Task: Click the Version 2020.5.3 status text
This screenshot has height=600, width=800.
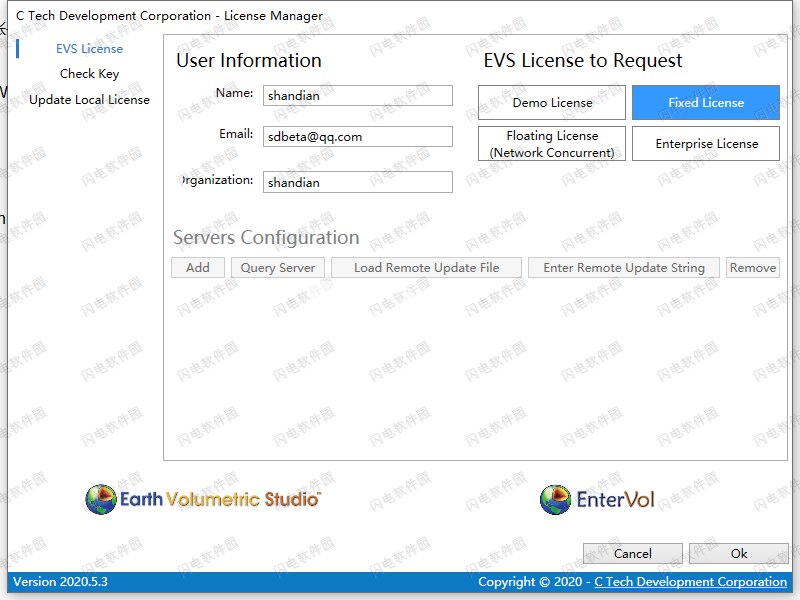Action: point(60,582)
